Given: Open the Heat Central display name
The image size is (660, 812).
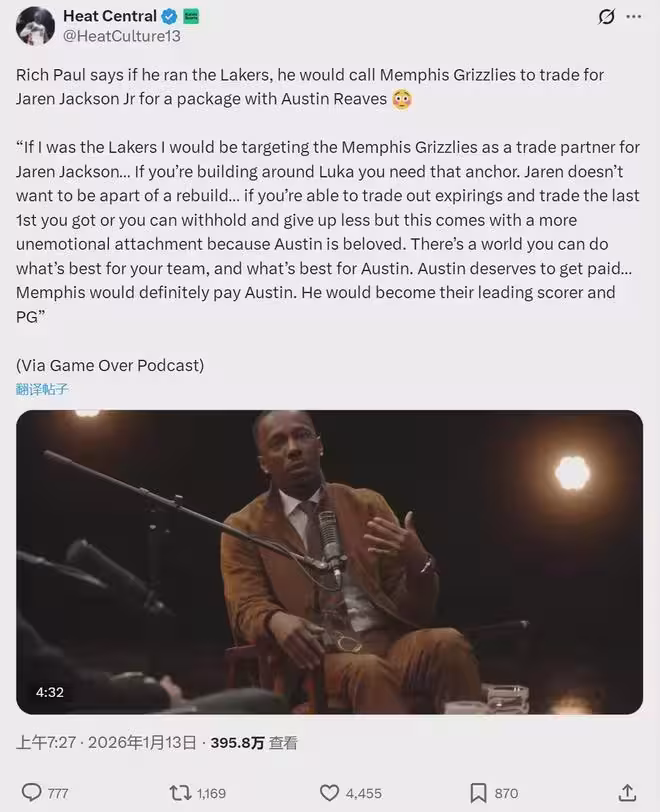Looking at the screenshot, I should tap(110, 16).
